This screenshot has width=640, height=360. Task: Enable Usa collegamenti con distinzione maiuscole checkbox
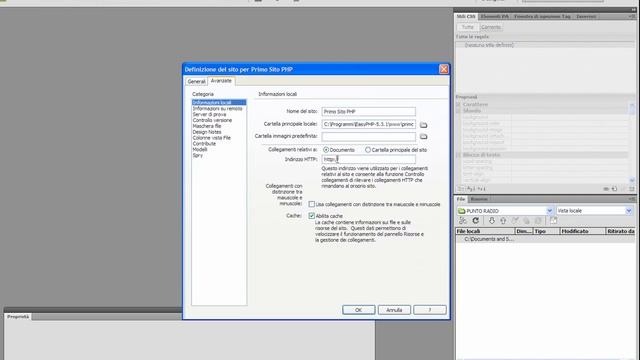click(312, 204)
